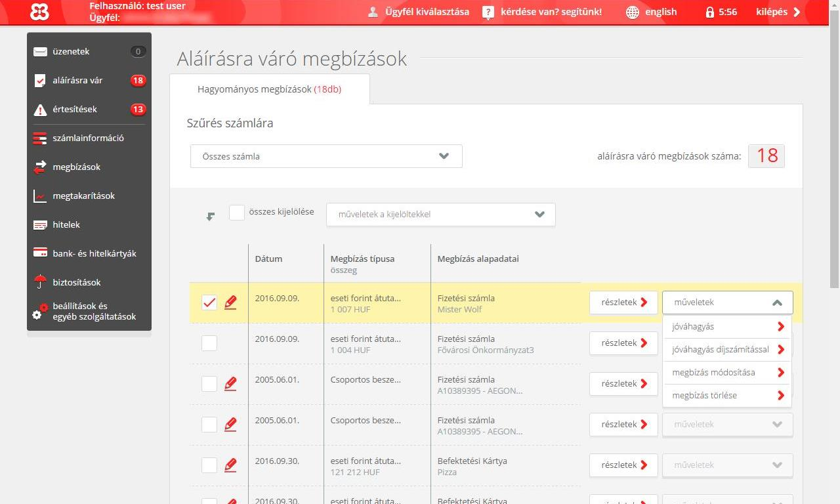This screenshot has height=504, width=840.
Task: Click the számlainformáció bars icon
Action: click(40, 138)
